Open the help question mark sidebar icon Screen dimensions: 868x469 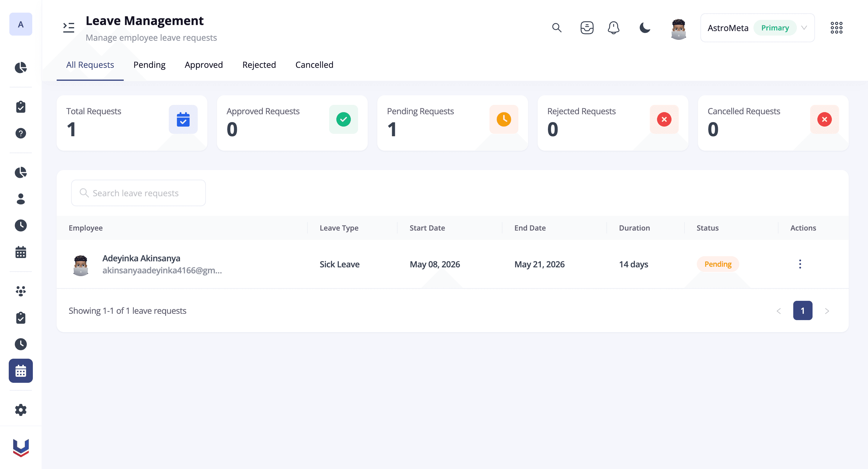click(x=20, y=134)
